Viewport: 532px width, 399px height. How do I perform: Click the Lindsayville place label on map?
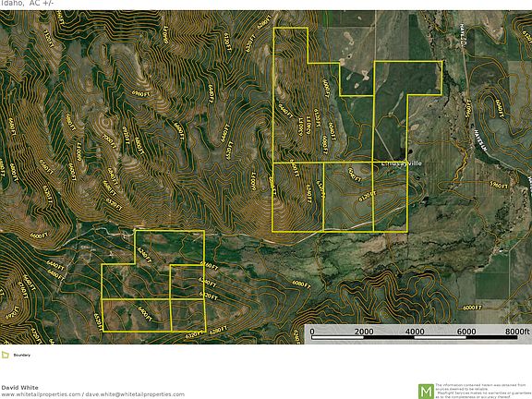(402, 163)
